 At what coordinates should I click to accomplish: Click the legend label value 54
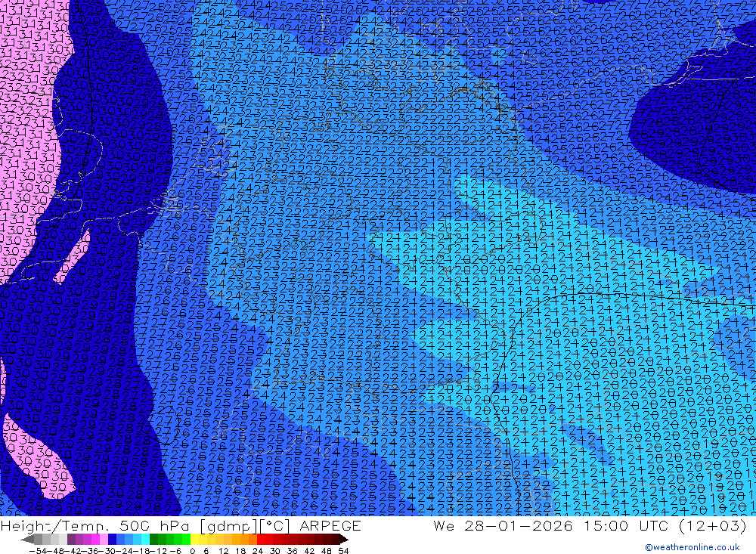[343, 551]
